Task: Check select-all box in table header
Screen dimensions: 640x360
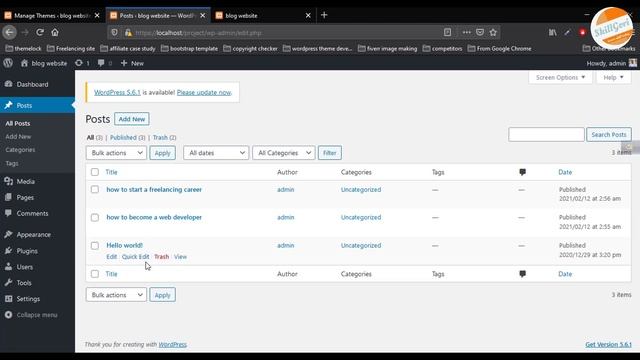Action: click(95, 172)
